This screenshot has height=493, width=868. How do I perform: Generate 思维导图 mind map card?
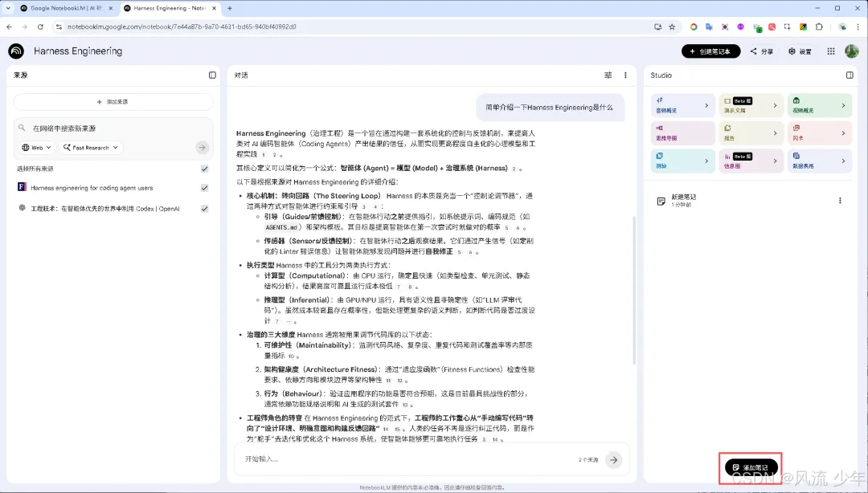pyautogui.click(x=683, y=132)
